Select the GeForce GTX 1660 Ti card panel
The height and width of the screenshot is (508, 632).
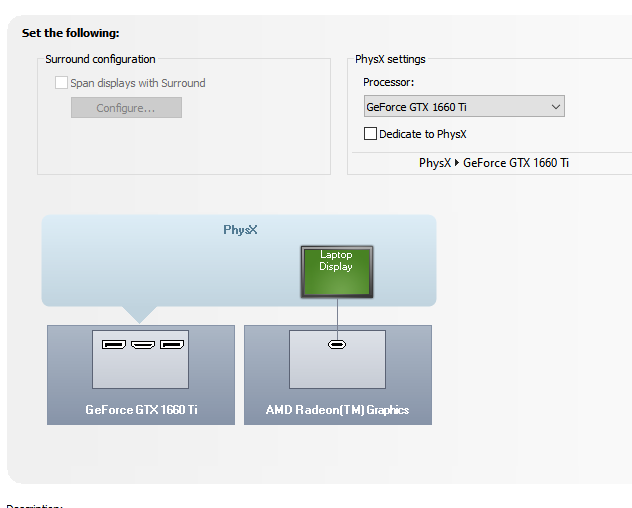point(140,375)
